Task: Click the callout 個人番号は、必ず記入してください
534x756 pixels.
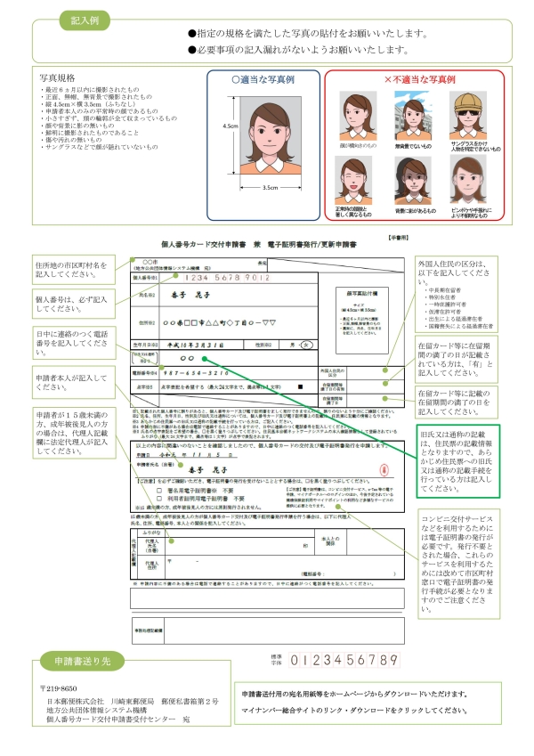Action: (x=74, y=304)
